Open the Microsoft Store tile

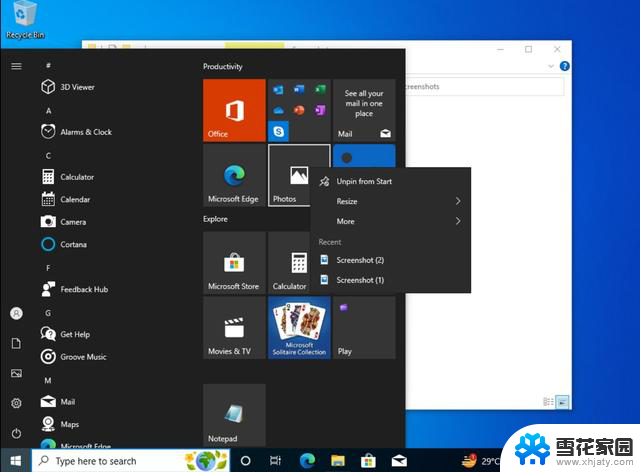coord(234,263)
